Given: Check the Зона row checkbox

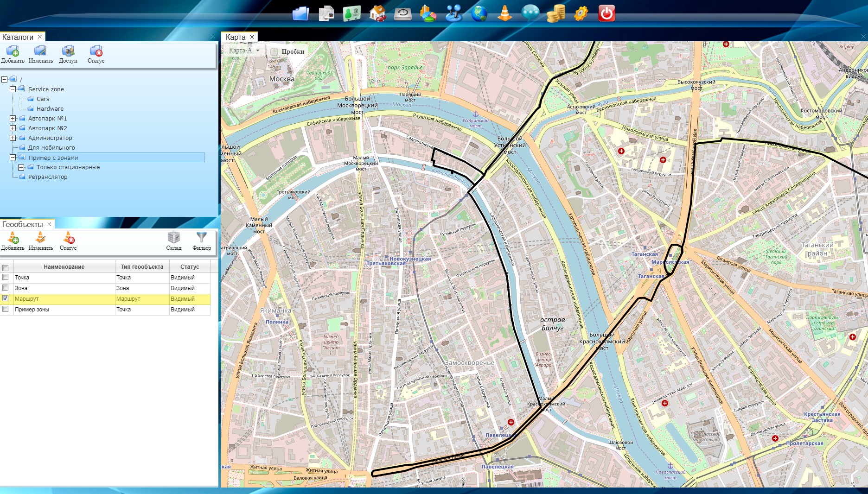Looking at the screenshot, I should coord(6,288).
